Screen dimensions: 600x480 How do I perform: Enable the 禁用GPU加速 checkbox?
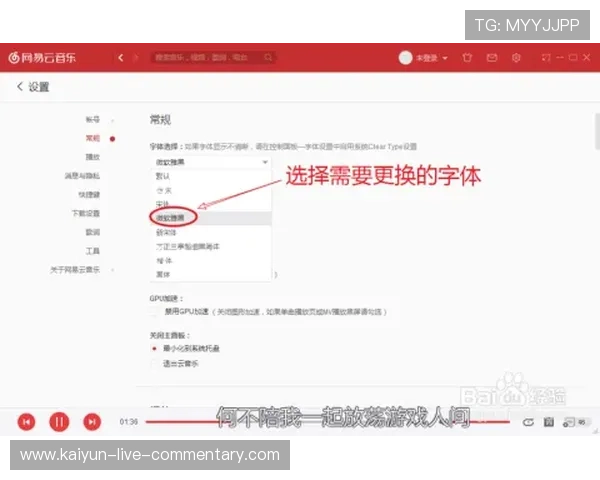point(154,312)
